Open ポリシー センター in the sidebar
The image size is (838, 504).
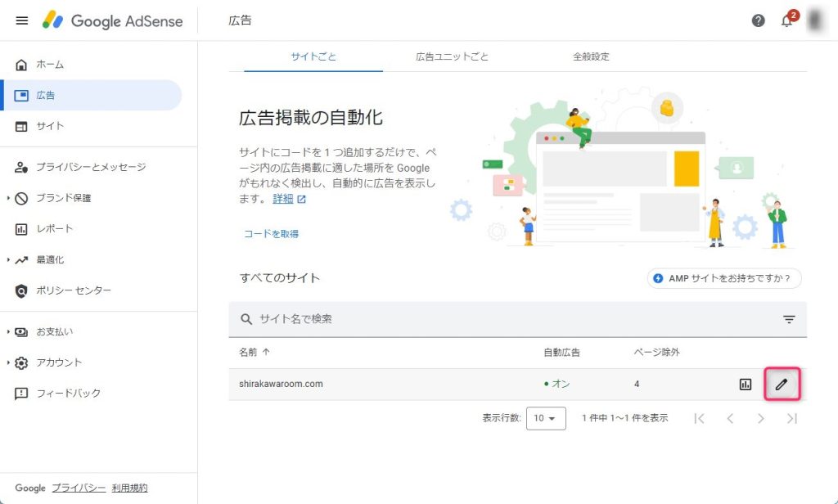tap(74, 290)
